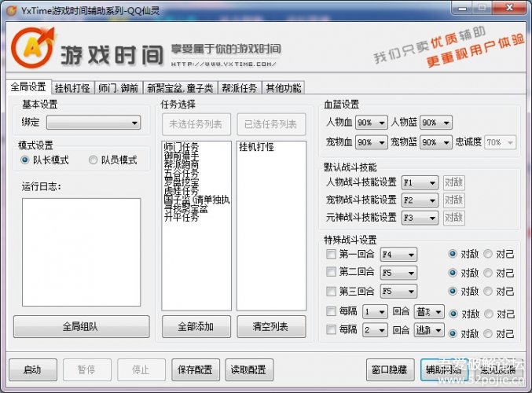Select 寻找聚宝盆 in the task list

point(185,208)
